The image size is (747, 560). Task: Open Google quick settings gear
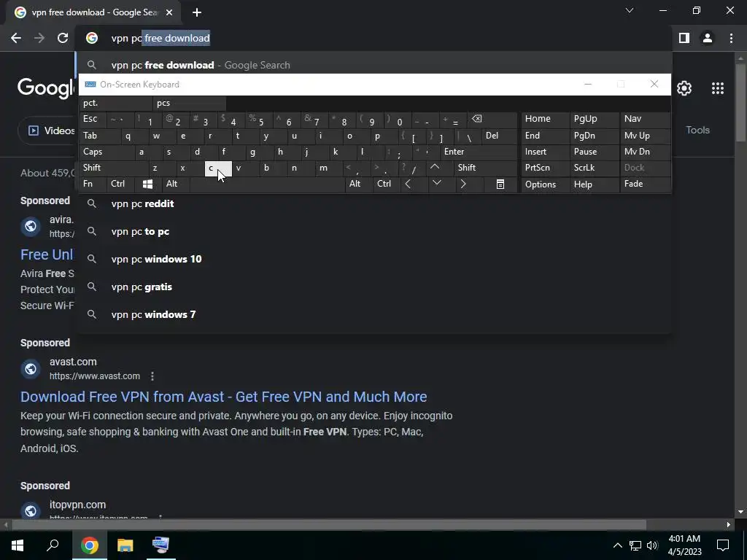(x=684, y=88)
